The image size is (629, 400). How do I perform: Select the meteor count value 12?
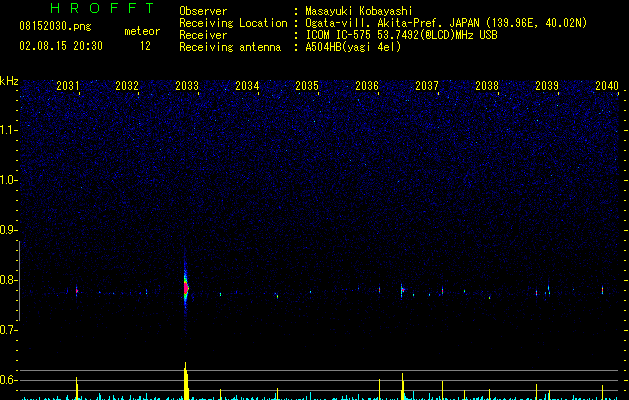coord(145,46)
